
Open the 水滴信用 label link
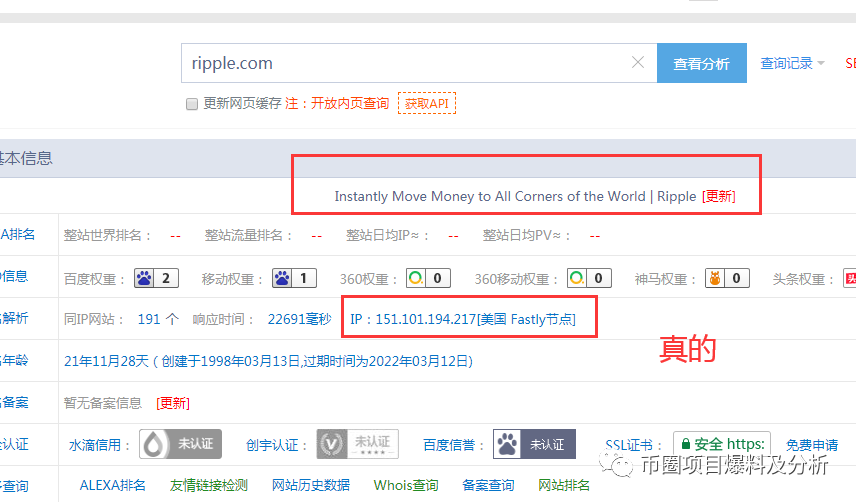95,445
